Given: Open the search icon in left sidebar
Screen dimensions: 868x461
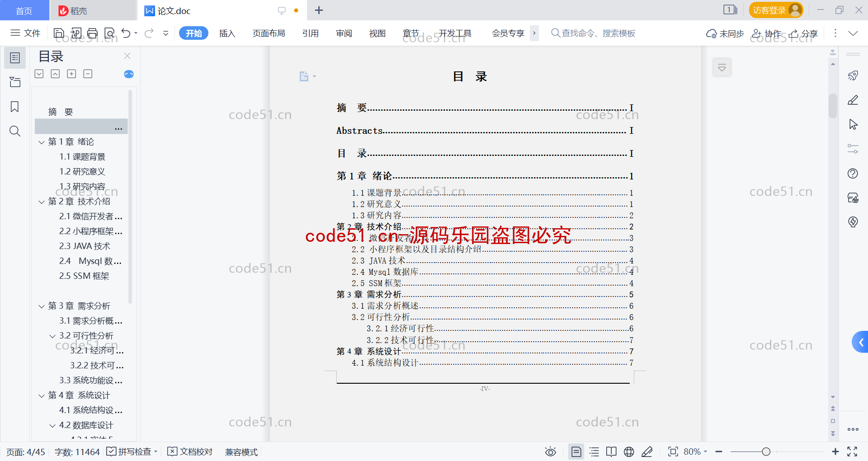Looking at the screenshot, I should pyautogui.click(x=15, y=131).
